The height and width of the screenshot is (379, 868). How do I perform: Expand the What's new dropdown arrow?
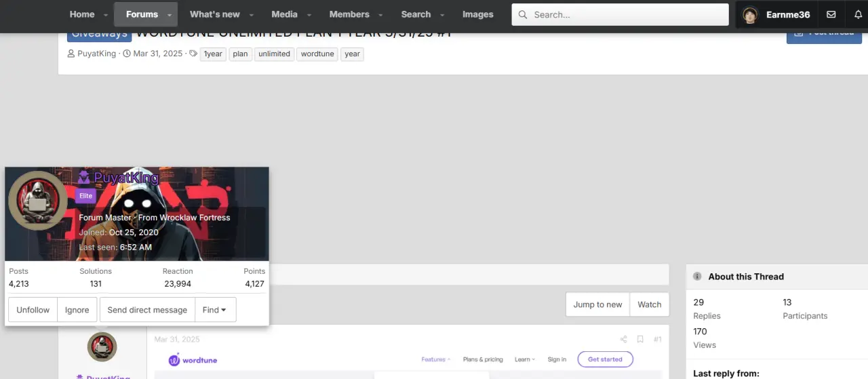click(251, 15)
